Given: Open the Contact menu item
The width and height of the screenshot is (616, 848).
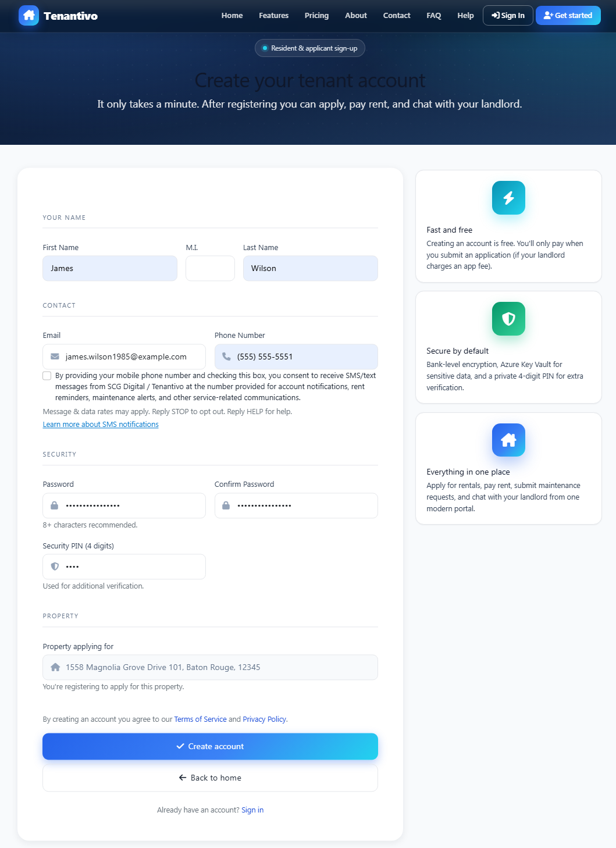Looking at the screenshot, I should click(397, 16).
